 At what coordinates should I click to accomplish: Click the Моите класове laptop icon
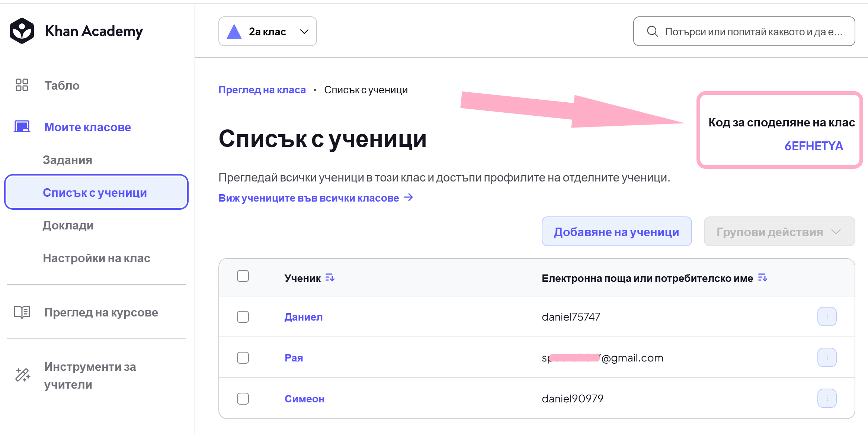coord(22,126)
